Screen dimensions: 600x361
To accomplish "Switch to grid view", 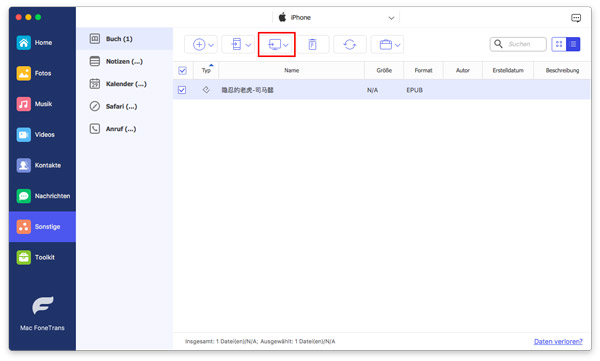I will click(x=559, y=44).
